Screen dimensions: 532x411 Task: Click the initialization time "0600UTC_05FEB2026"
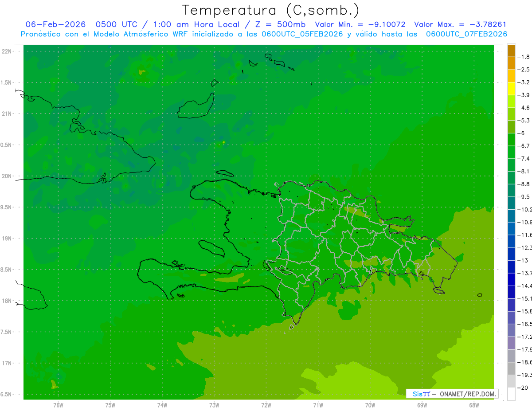[302, 34]
